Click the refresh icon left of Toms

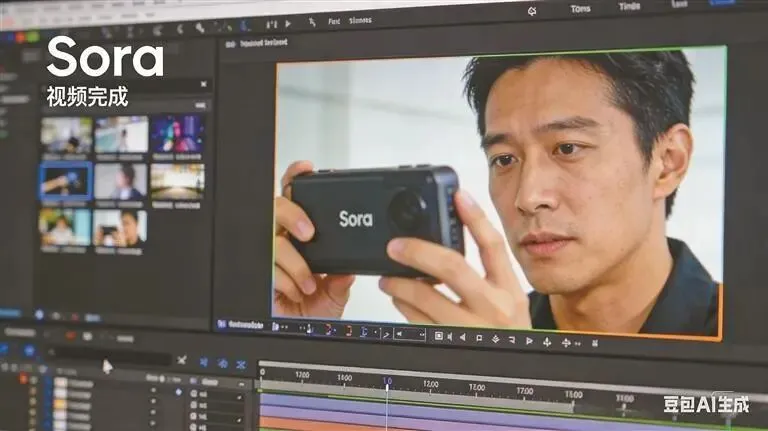pyautogui.click(x=532, y=11)
